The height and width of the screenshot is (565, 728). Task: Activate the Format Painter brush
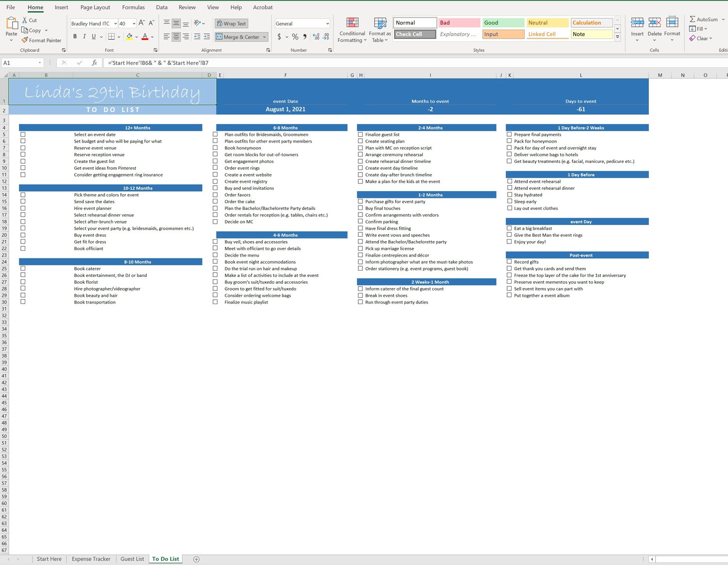[25, 40]
